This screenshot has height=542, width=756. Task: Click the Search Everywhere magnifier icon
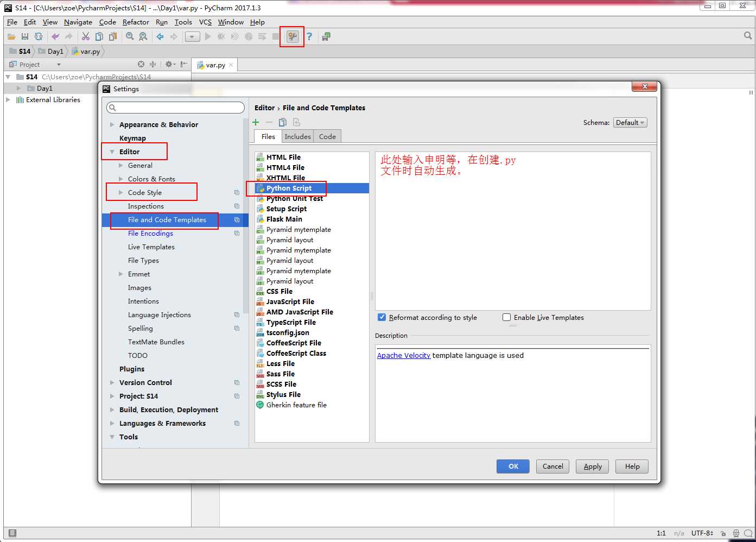(748, 36)
